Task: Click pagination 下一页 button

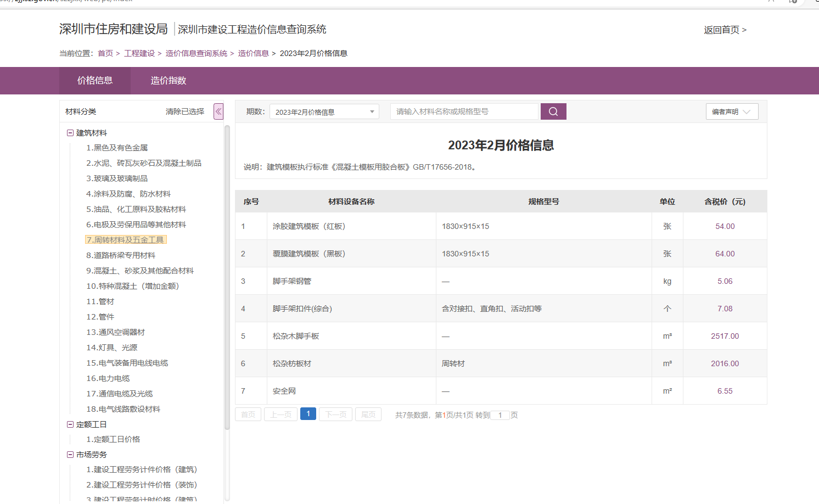Action: coord(335,415)
